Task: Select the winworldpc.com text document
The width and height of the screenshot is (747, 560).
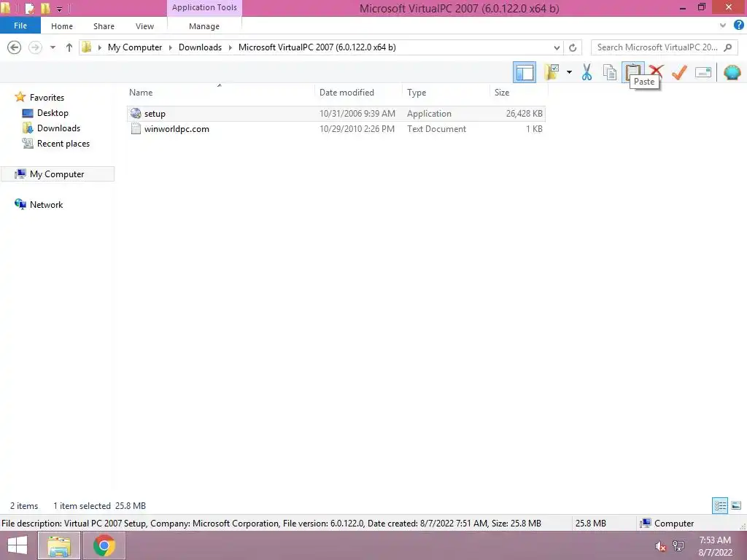Action: tap(336, 129)
